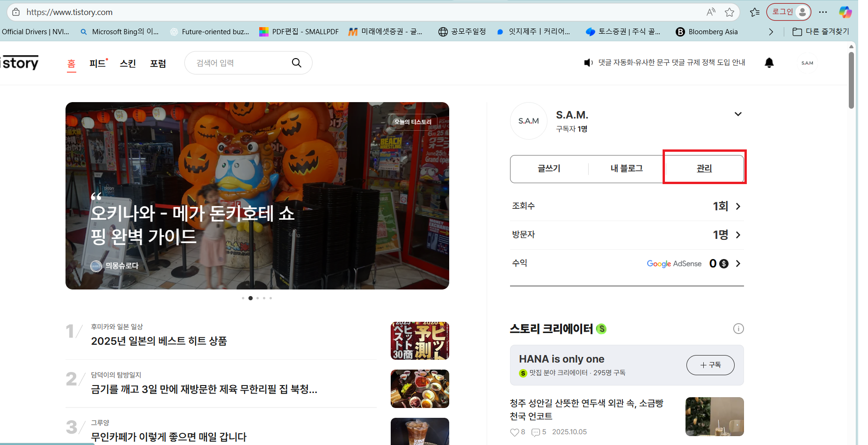
Task: Open the 다른 즐겨찾기 folder
Action: click(x=821, y=32)
